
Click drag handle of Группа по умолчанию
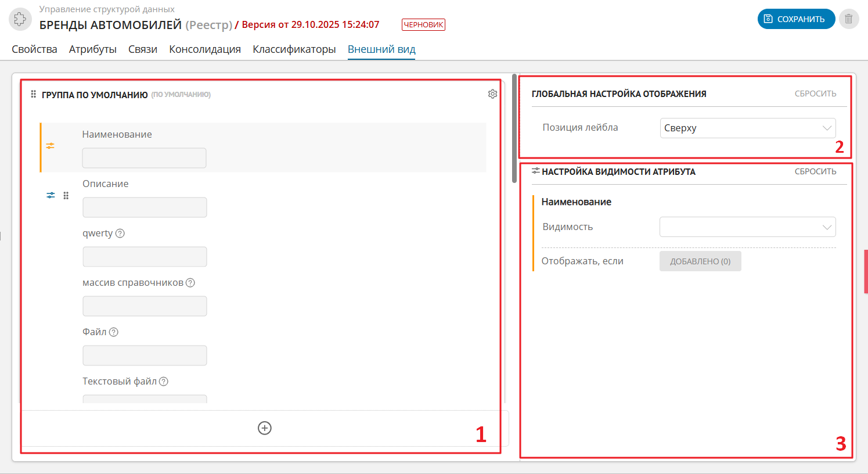click(33, 94)
